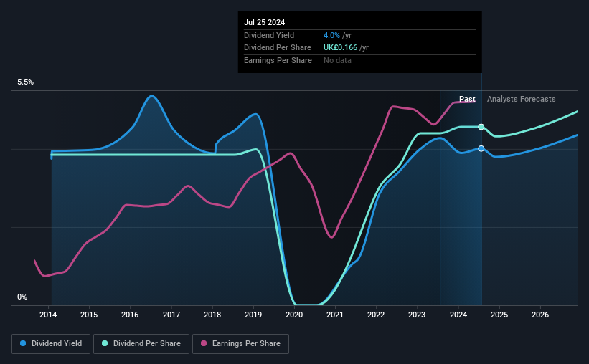Screen dimensions: 589x364
Task: Click the teal Dividend Per Share legend dot
Action: pos(105,343)
